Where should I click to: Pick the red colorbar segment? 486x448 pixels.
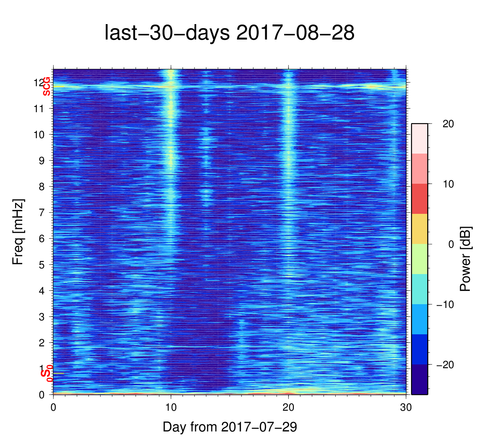tap(419, 199)
